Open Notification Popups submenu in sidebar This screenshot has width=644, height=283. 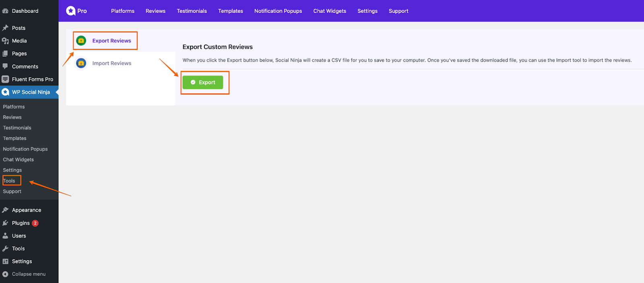(25, 149)
